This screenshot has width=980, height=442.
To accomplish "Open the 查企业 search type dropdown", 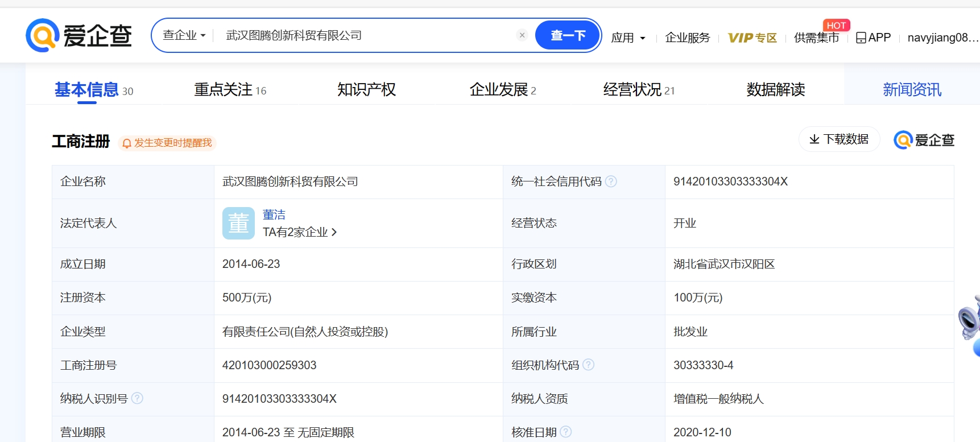I will click(184, 35).
